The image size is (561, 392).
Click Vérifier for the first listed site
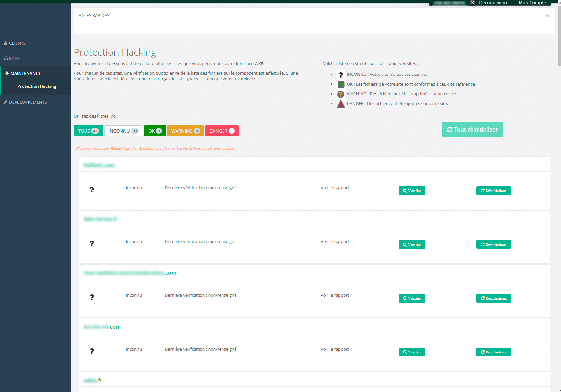coord(412,191)
